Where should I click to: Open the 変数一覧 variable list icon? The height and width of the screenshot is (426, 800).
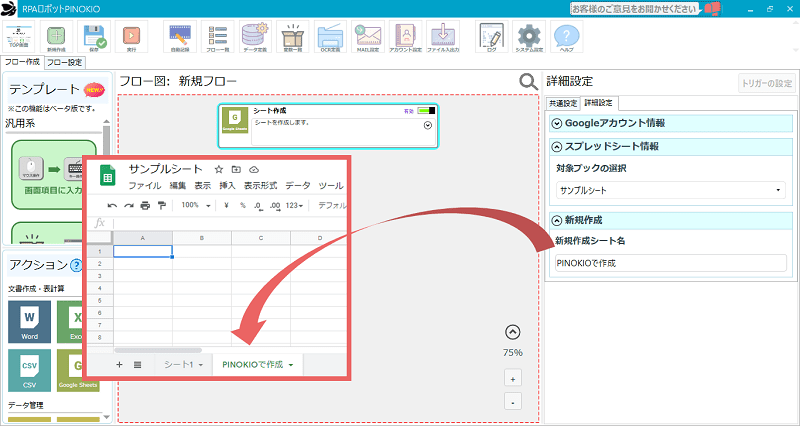(x=293, y=37)
